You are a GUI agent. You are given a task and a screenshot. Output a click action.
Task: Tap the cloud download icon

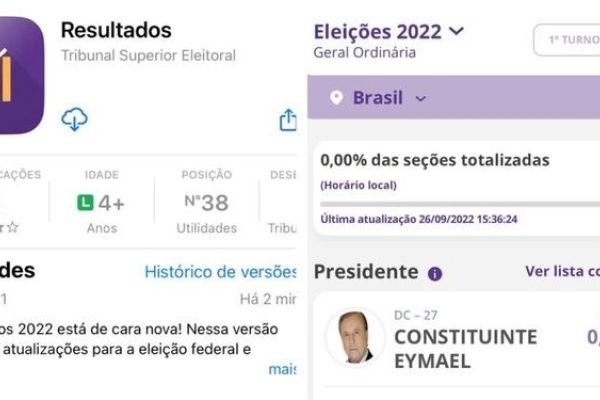pos(75,119)
